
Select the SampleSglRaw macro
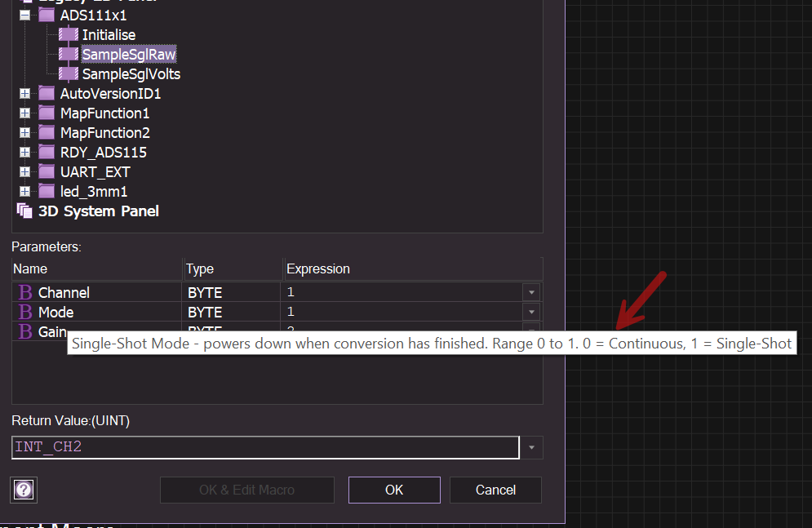(129, 55)
